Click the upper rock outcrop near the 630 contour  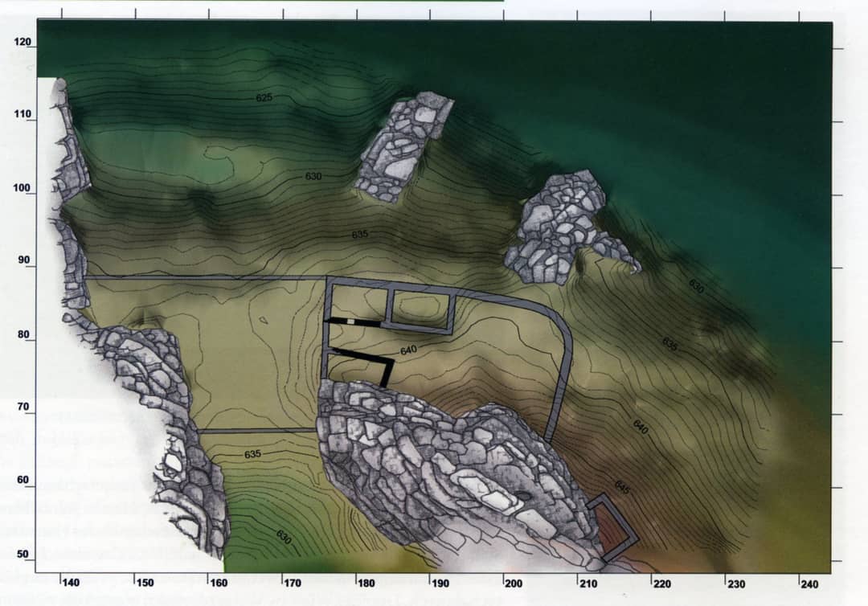point(403,145)
